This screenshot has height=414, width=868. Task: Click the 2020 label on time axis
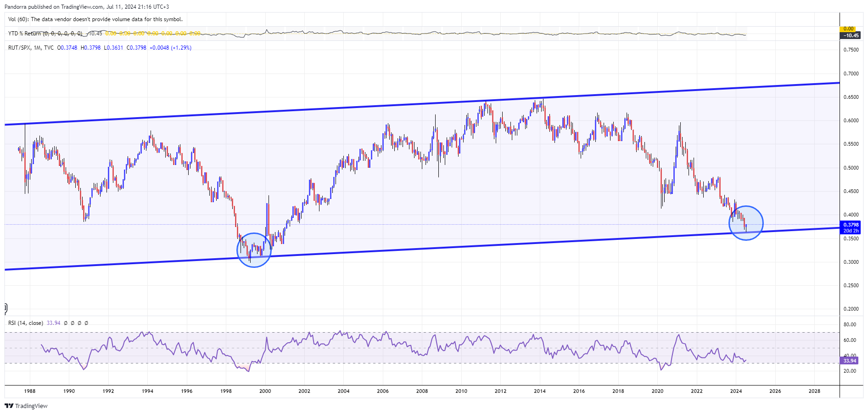pyautogui.click(x=658, y=391)
